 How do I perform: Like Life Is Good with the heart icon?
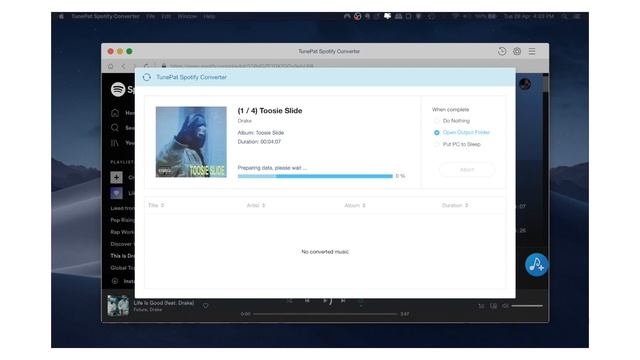coord(206,305)
